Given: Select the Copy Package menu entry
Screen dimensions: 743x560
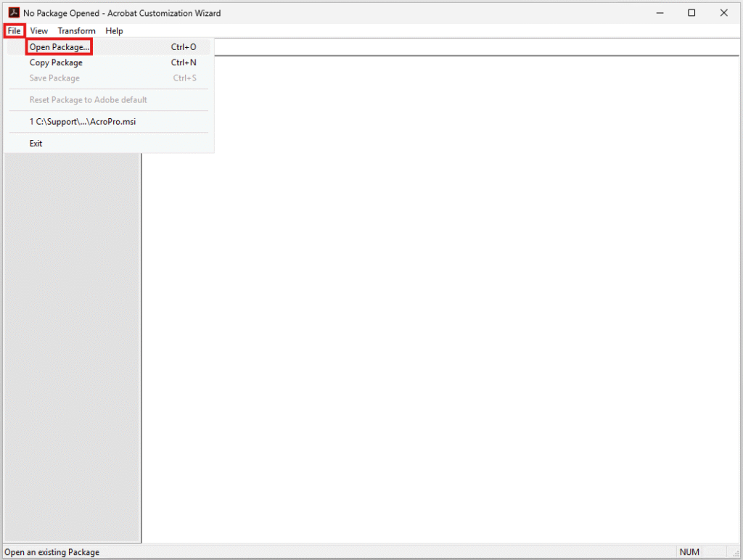Looking at the screenshot, I should [56, 62].
